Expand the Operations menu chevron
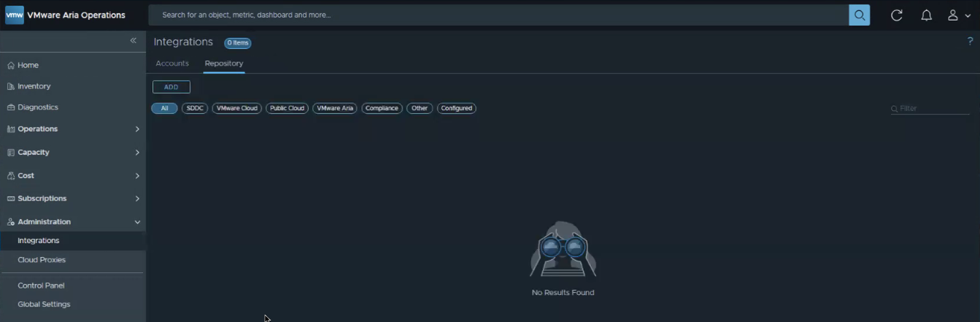 click(x=137, y=129)
